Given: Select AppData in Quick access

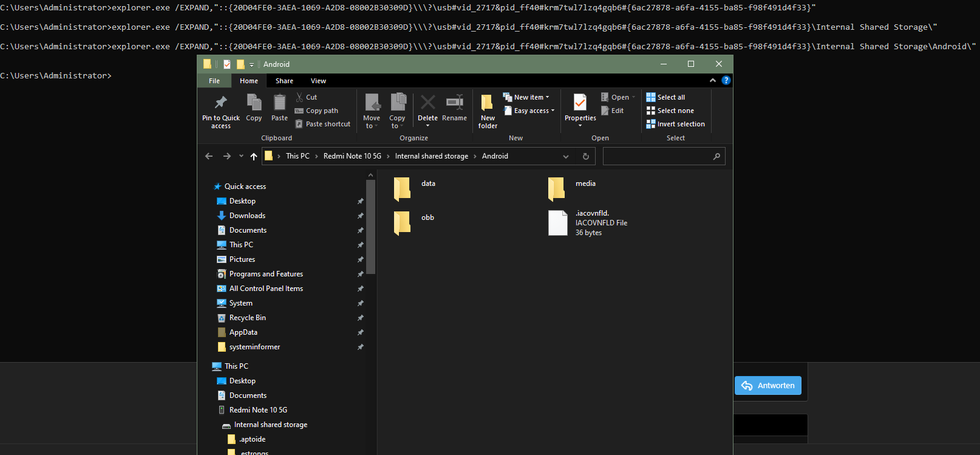Looking at the screenshot, I should [243, 332].
